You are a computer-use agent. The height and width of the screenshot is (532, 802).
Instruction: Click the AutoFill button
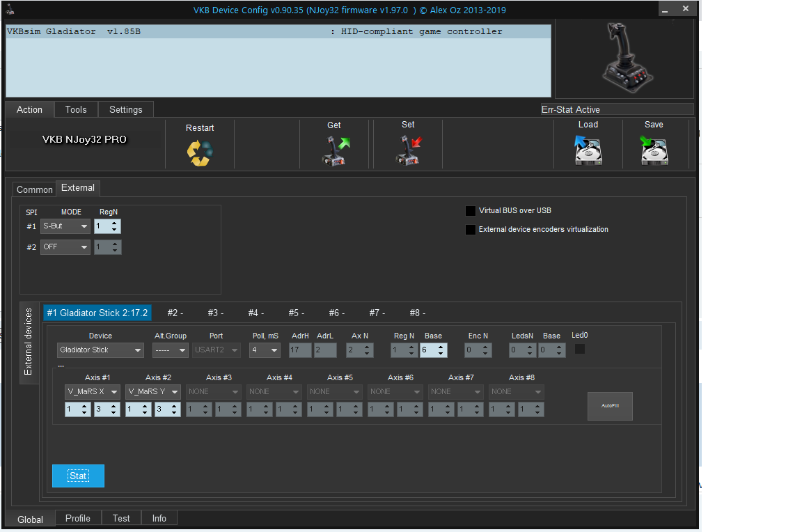pos(610,406)
